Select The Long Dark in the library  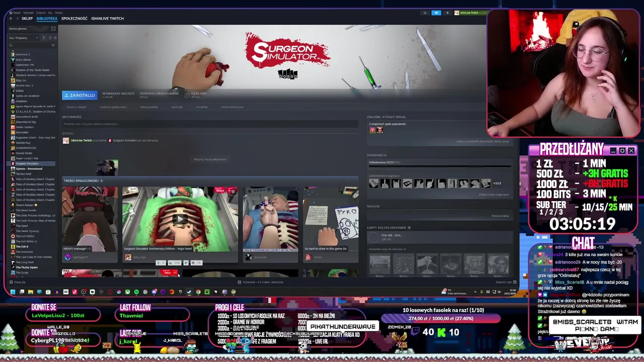point(25,262)
